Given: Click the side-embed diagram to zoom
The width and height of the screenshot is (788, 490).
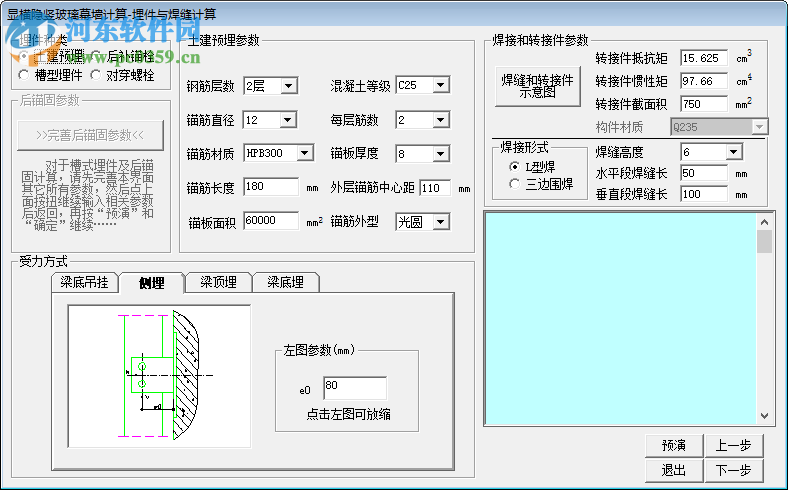Looking at the screenshot, I should coord(159,376).
